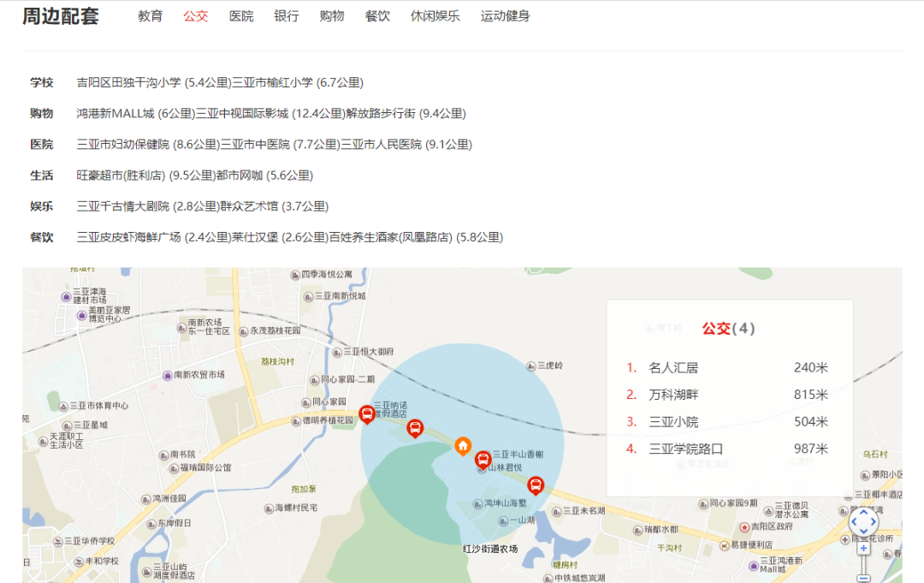Select the 购物 tab
924x583 pixels.
coord(332,16)
